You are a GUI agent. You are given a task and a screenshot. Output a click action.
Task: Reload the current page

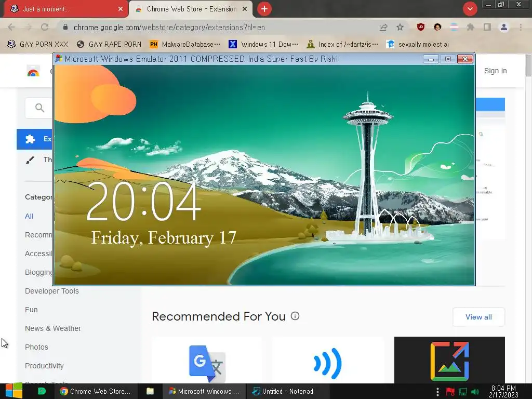[45, 27]
